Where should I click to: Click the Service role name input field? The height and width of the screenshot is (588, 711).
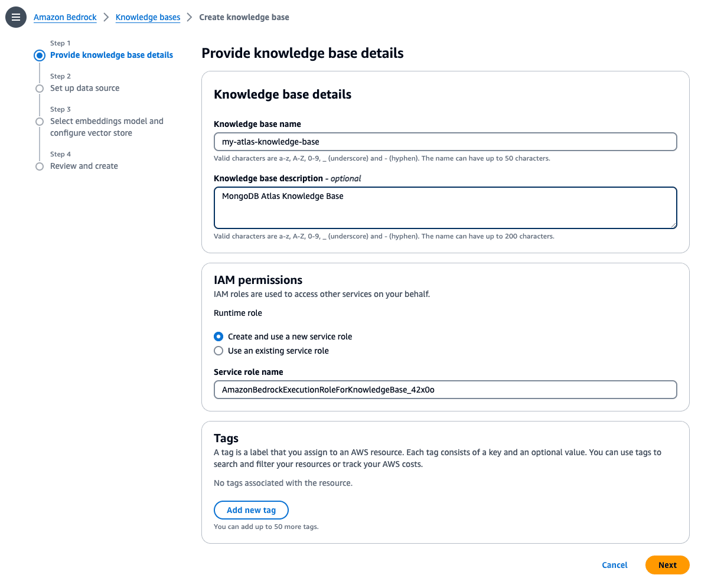(x=445, y=390)
